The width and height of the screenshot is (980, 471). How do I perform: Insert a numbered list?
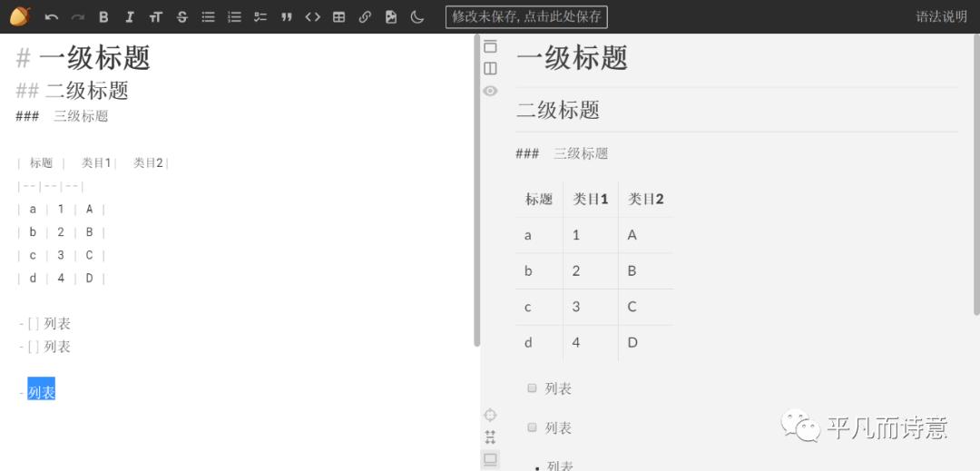[234, 17]
